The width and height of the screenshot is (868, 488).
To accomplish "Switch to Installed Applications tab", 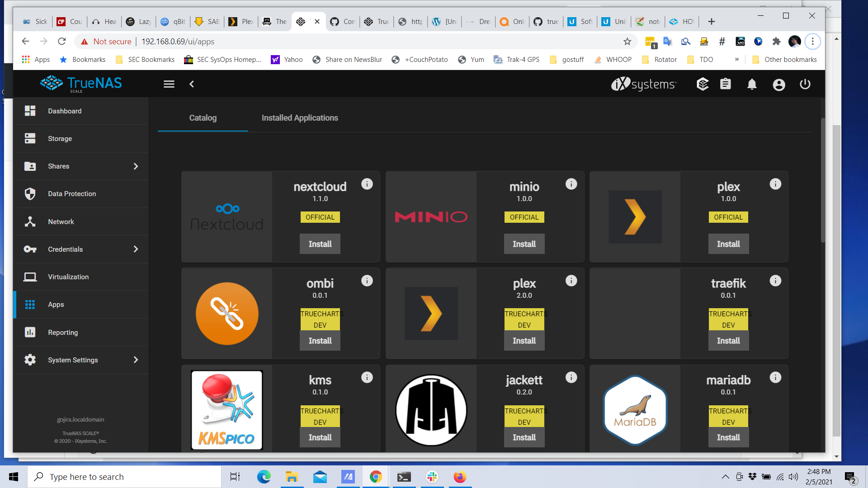I will point(300,118).
